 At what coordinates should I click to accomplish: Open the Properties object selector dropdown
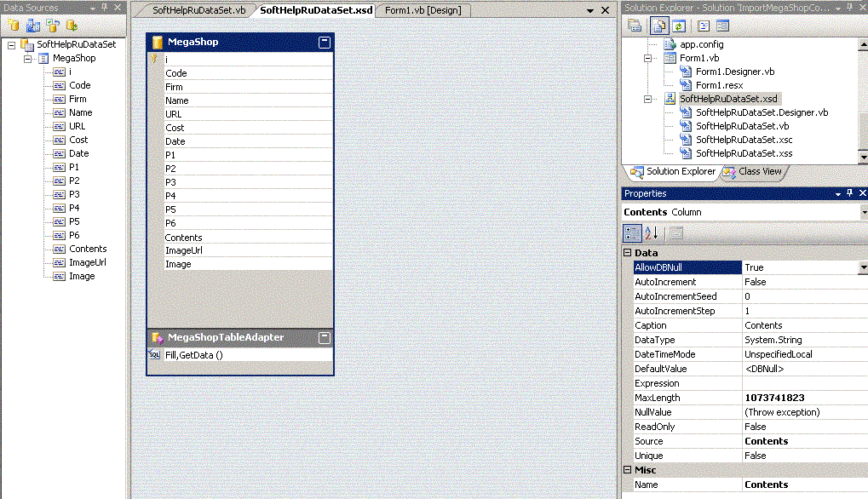(x=864, y=212)
